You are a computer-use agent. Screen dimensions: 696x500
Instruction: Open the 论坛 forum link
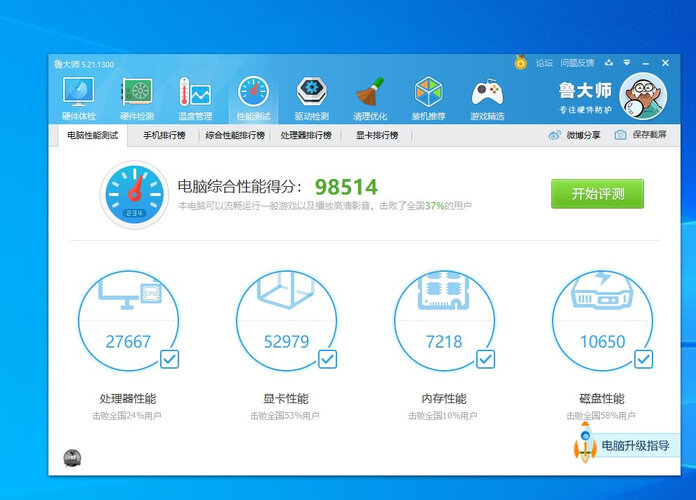[x=544, y=63]
